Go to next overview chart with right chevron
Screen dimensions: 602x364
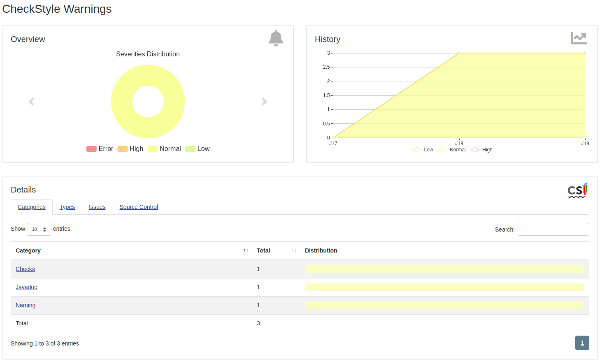tap(264, 102)
